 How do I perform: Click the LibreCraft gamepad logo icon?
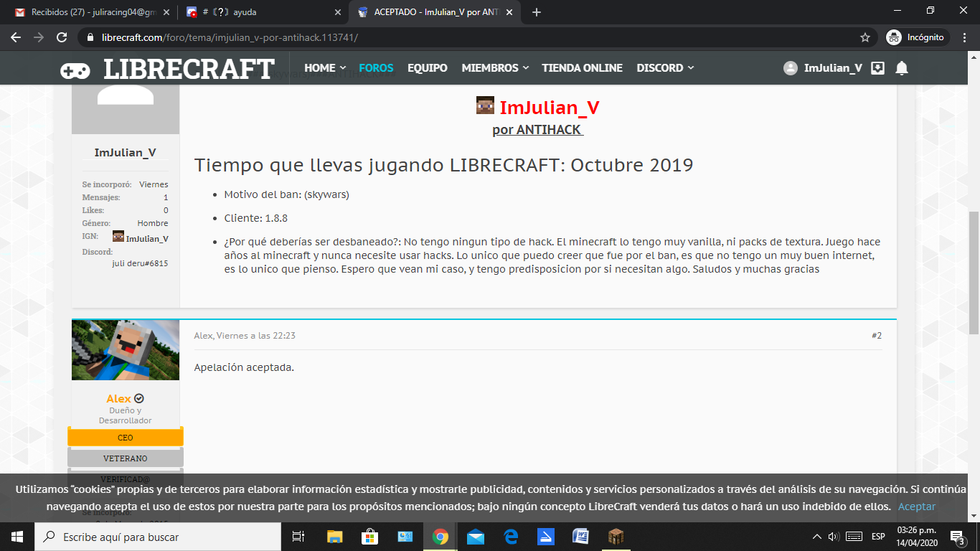[75, 69]
